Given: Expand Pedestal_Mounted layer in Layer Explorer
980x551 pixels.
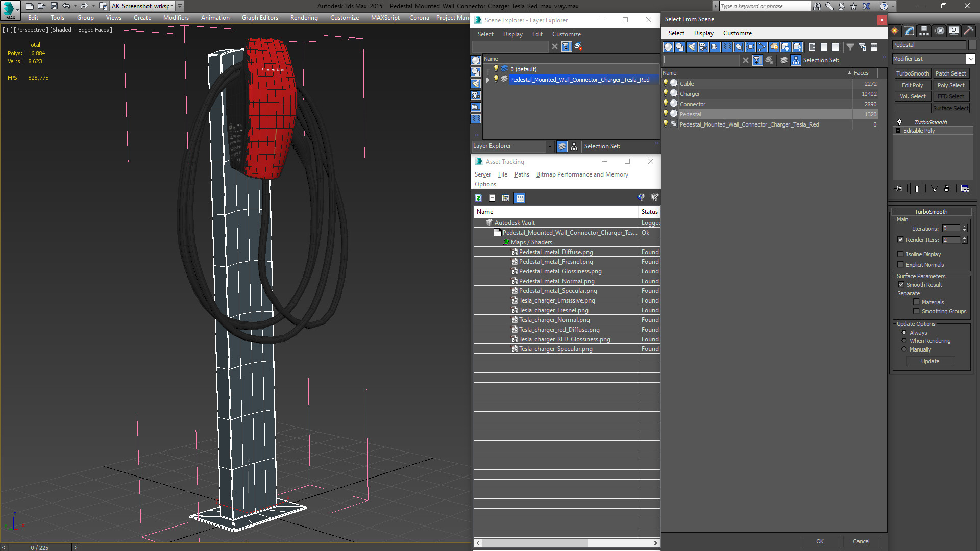Looking at the screenshot, I should pyautogui.click(x=488, y=80).
